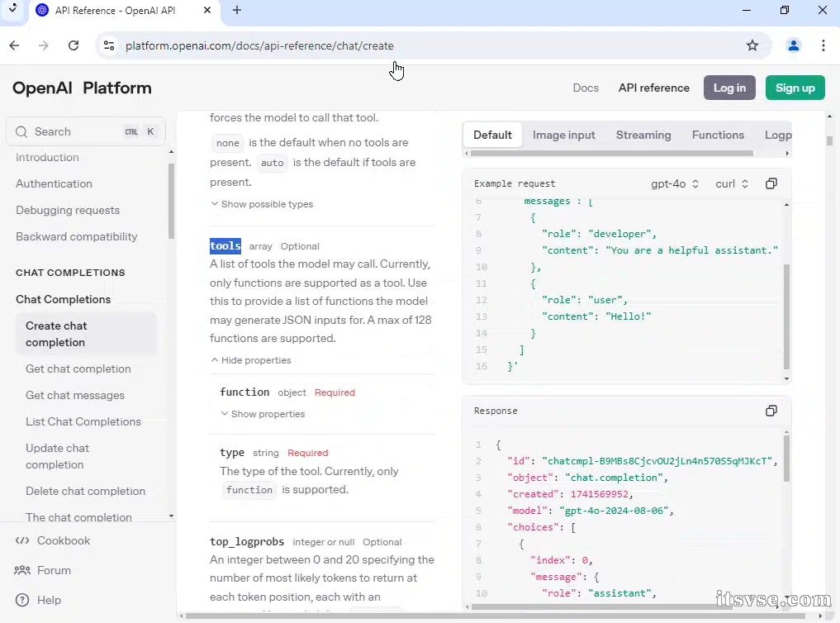Click the function object parameter name
The width and height of the screenshot is (840, 623).
(244, 392)
